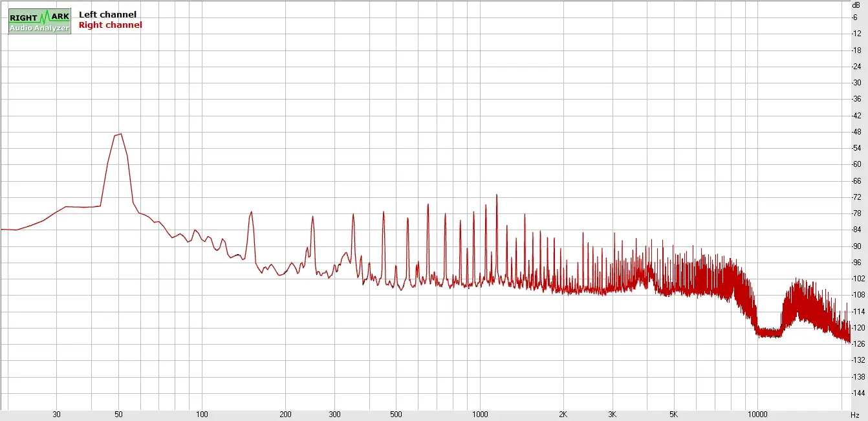Click the 5K frequency axis label
Screen dimensions: 868x421
pyautogui.click(x=673, y=415)
